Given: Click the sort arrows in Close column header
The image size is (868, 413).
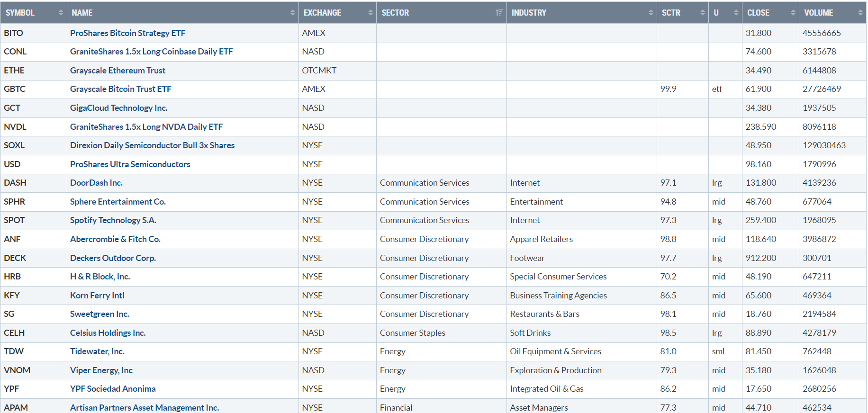Looking at the screenshot, I should click(x=793, y=13).
